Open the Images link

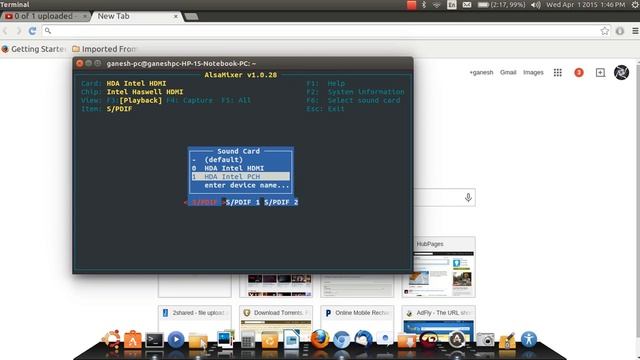point(533,73)
